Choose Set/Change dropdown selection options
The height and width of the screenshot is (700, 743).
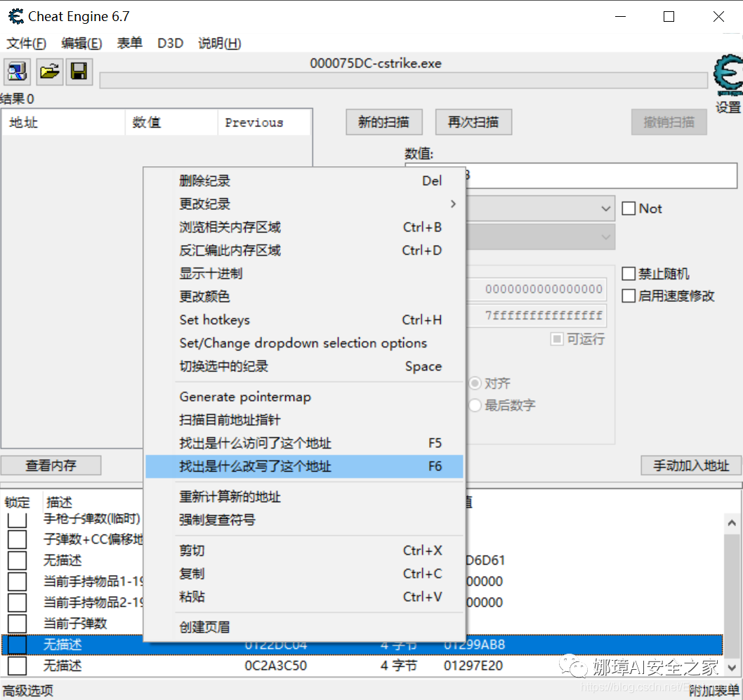[304, 343]
